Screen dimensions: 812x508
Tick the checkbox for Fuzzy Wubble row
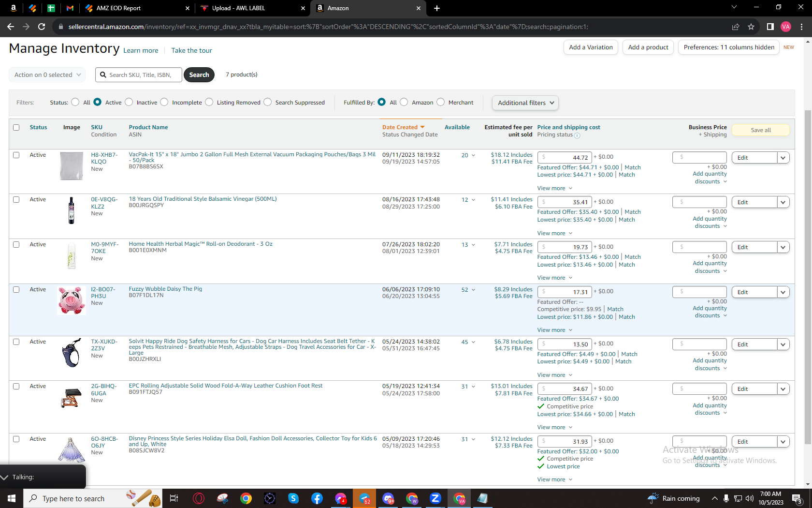pos(16,290)
